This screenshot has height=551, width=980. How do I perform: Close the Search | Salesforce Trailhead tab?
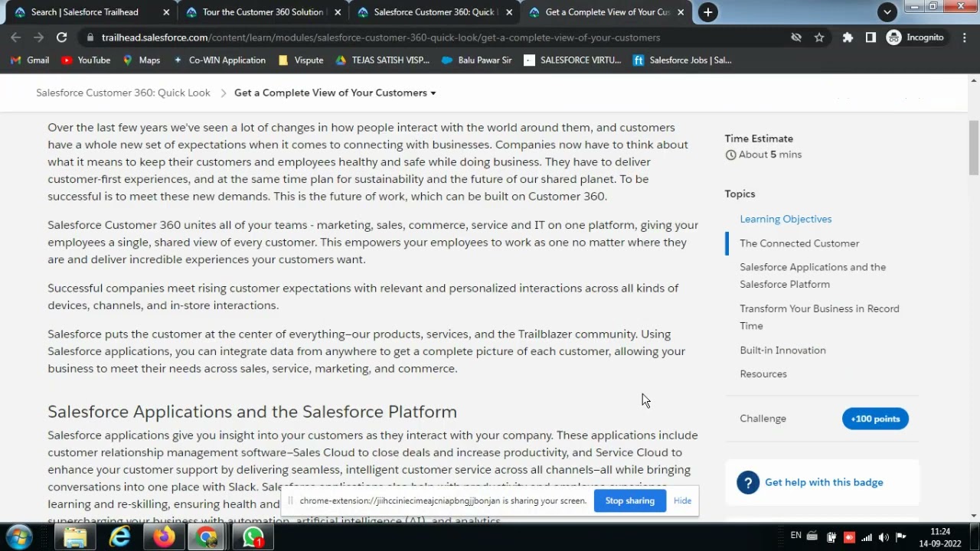166,12
